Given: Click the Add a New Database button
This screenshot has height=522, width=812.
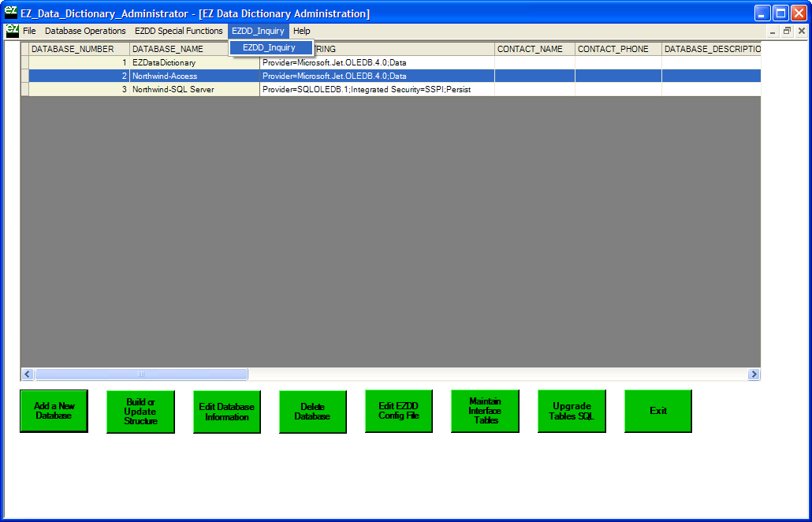Looking at the screenshot, I should tap(54, 411).
